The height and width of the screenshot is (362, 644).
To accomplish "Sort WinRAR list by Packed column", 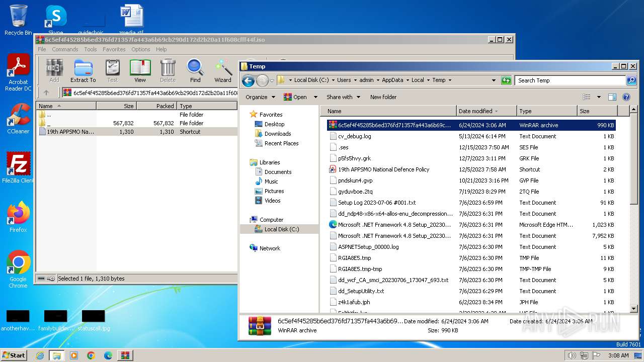I will pos(156,106).
